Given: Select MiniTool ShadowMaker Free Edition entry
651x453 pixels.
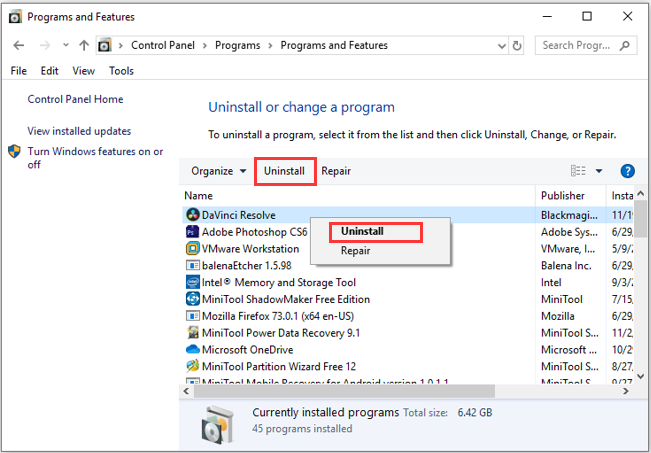Looking at the screenshot, I should tap(286, 299).
